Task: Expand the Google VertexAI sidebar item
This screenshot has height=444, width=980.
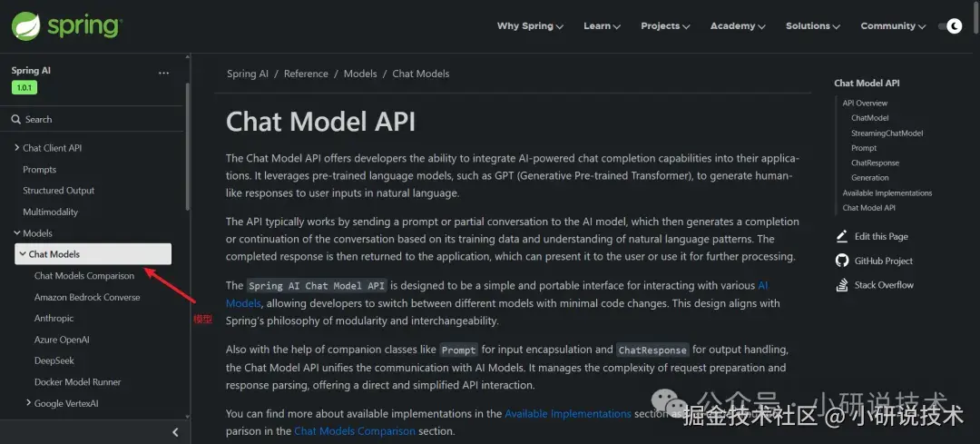Action: (x=29, y=403)
